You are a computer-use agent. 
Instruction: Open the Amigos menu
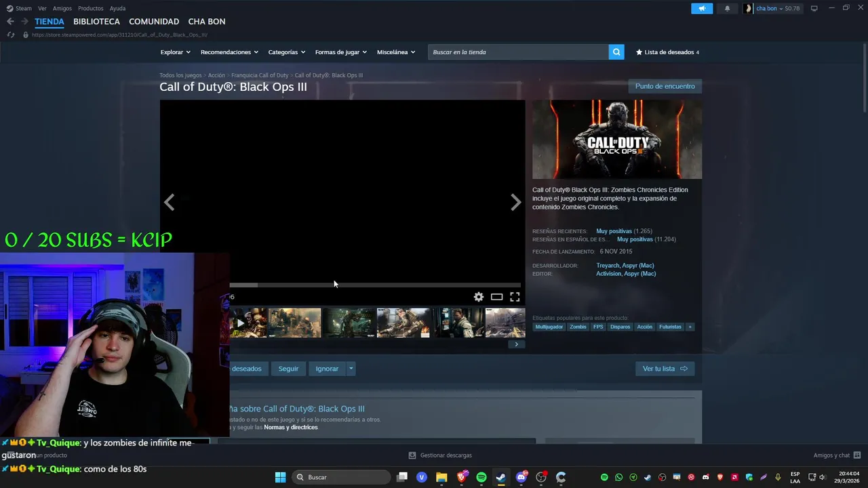[62, 8]
